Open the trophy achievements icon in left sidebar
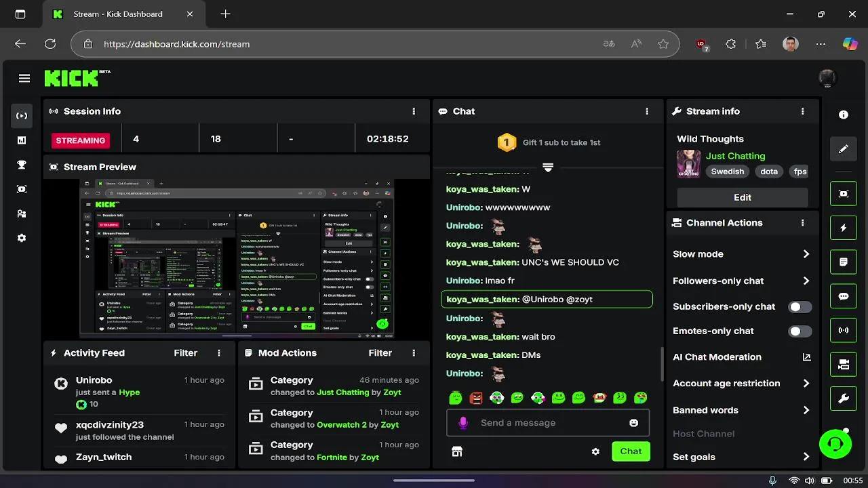Image resolution: width=868 pixels, height=488 pixels. point(22,165)
